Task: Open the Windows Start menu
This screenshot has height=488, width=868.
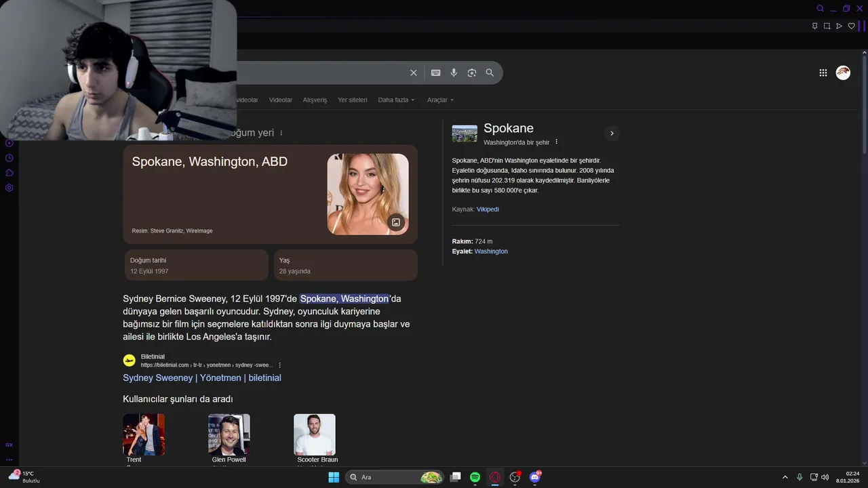Action: tap(334, 477)
